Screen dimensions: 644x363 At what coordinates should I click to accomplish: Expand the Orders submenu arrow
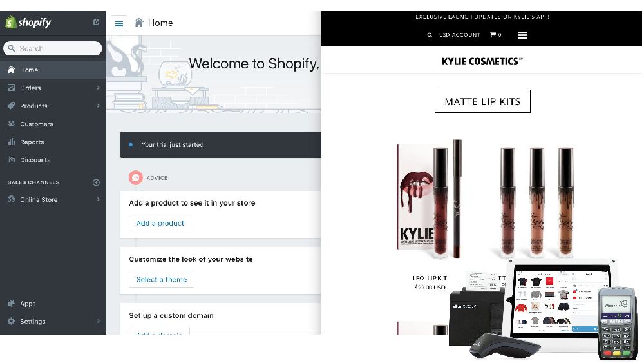[98, 88]
